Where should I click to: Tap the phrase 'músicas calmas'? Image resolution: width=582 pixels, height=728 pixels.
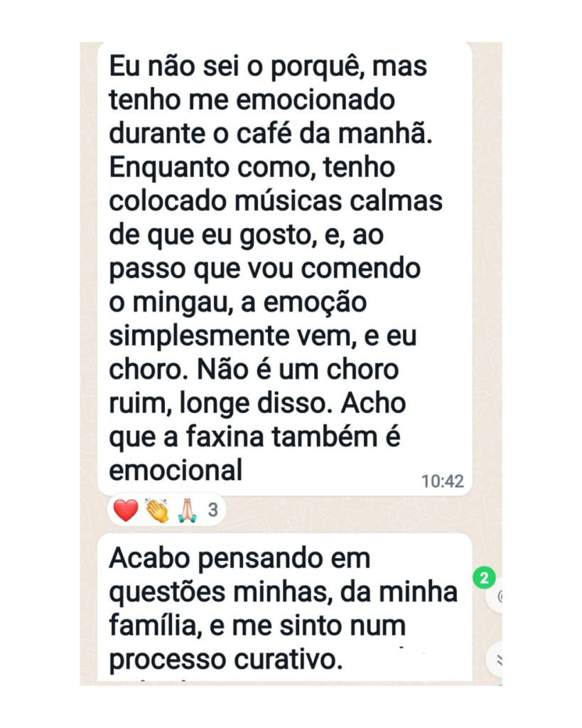click(x=338, y=201)
